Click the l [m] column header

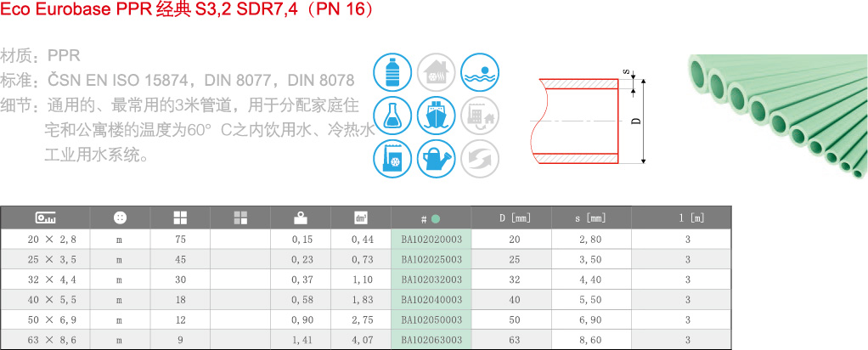[x=691, y=218]
